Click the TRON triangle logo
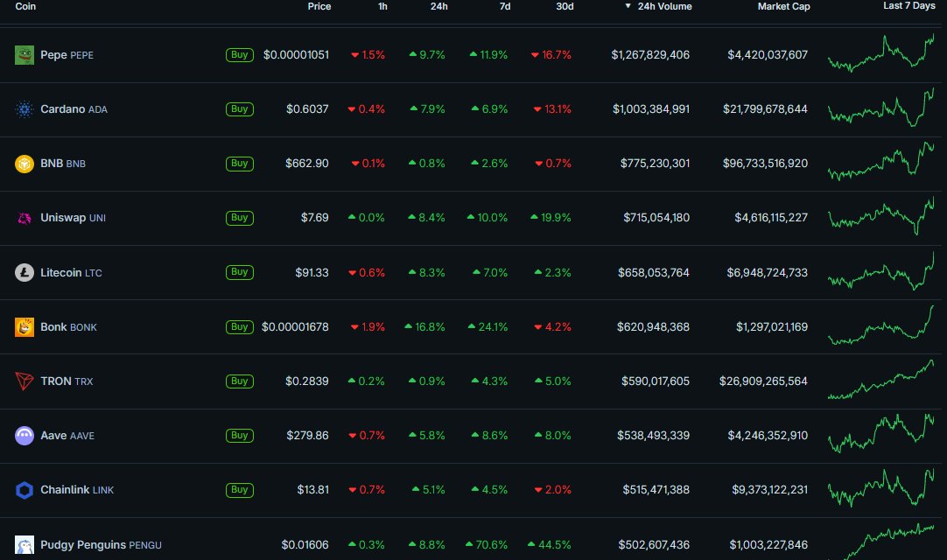Screen dimensions: 947x560 tap(25, 381)
